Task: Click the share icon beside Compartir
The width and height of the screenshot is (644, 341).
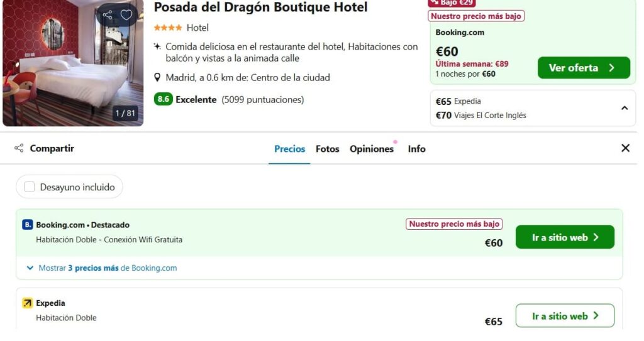Action: point(19,148)
